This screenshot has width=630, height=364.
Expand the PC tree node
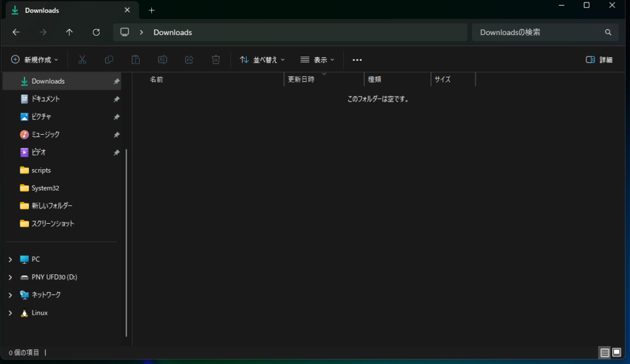(10, 259)
